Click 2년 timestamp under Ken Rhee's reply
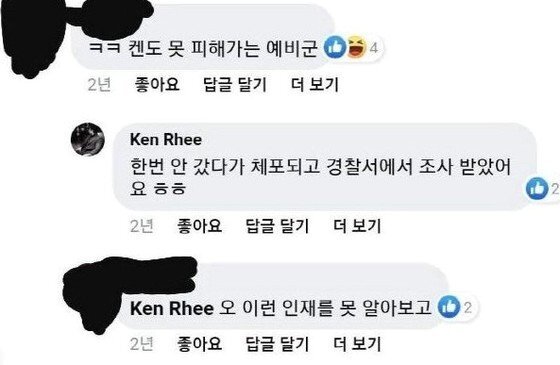Image resolution: width=560 pixels, height=365 pixels. 141,226
